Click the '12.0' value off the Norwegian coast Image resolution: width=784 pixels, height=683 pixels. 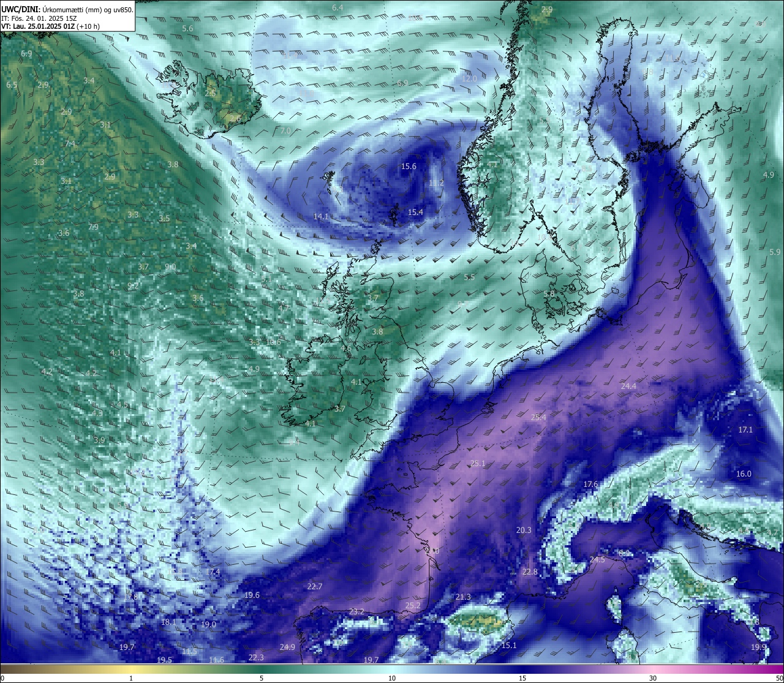[469, 79]
